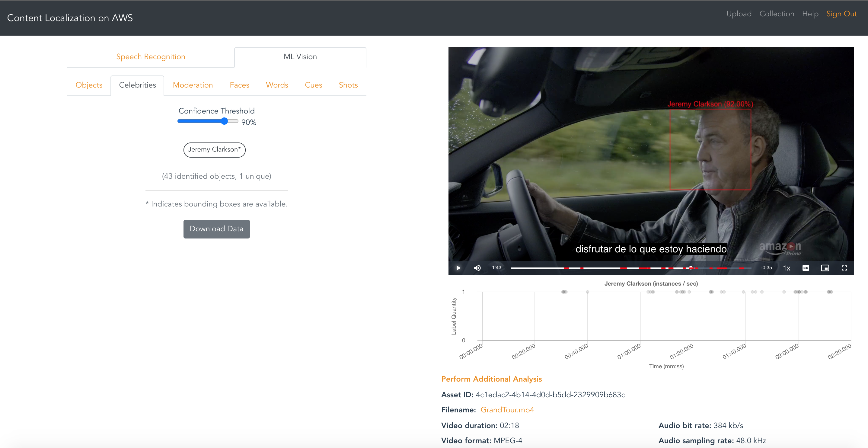Select the Jeremy Clarkson label pill
The height and width of the screenshot is (448, 868).
[214, 150]
